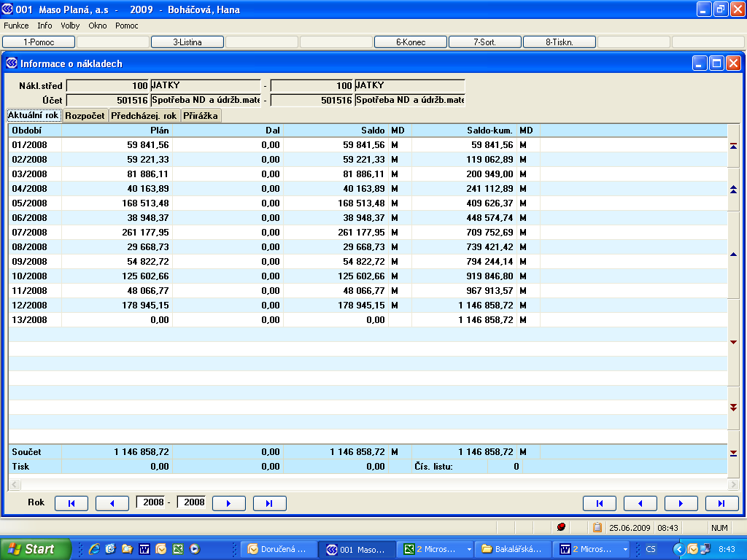Click the Období column header
The height and width of the screenshot is (560, 747).
(x=35, y=131)
